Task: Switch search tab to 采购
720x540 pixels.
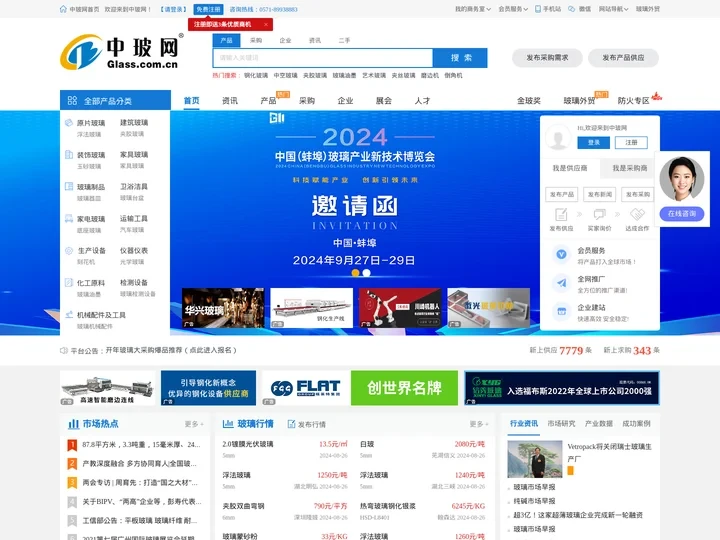Action: point(256,40)
